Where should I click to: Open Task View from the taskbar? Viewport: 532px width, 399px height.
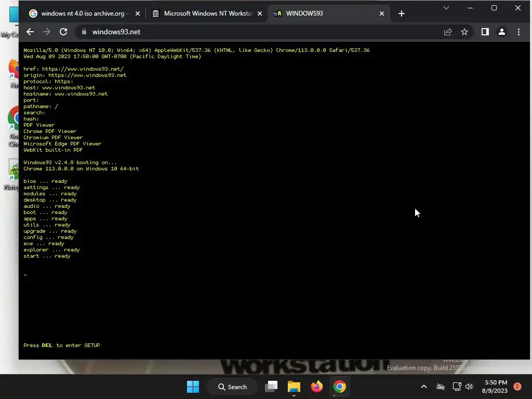point(271,387)
